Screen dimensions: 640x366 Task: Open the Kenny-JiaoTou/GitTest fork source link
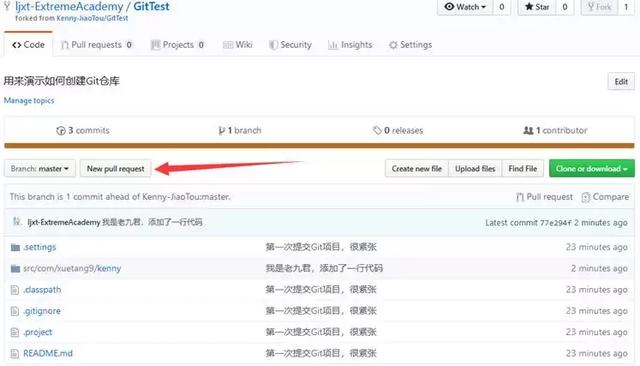pos(92,18)
